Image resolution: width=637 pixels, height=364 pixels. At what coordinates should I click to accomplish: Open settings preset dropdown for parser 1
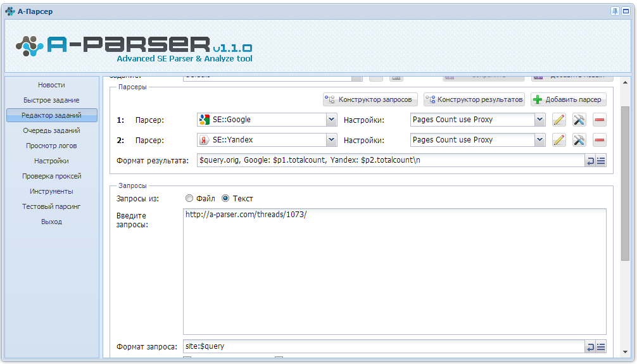[x=539, y=120]
